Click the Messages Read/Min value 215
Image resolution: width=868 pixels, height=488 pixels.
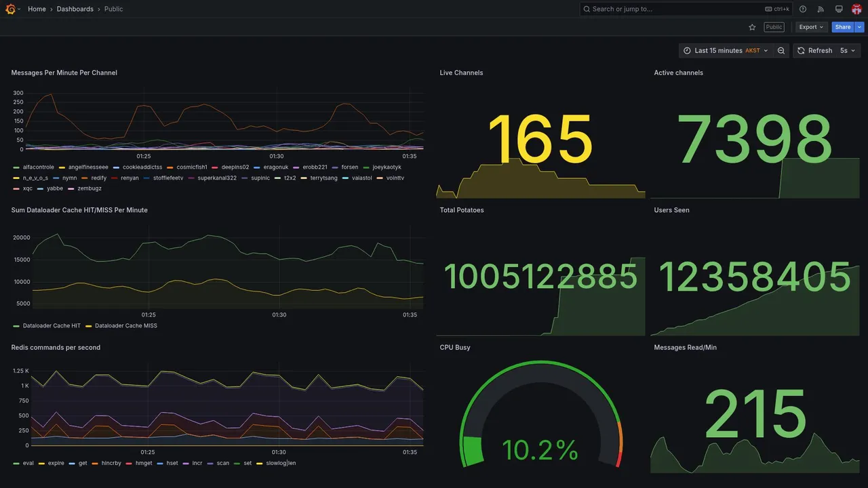click(755, 413)
